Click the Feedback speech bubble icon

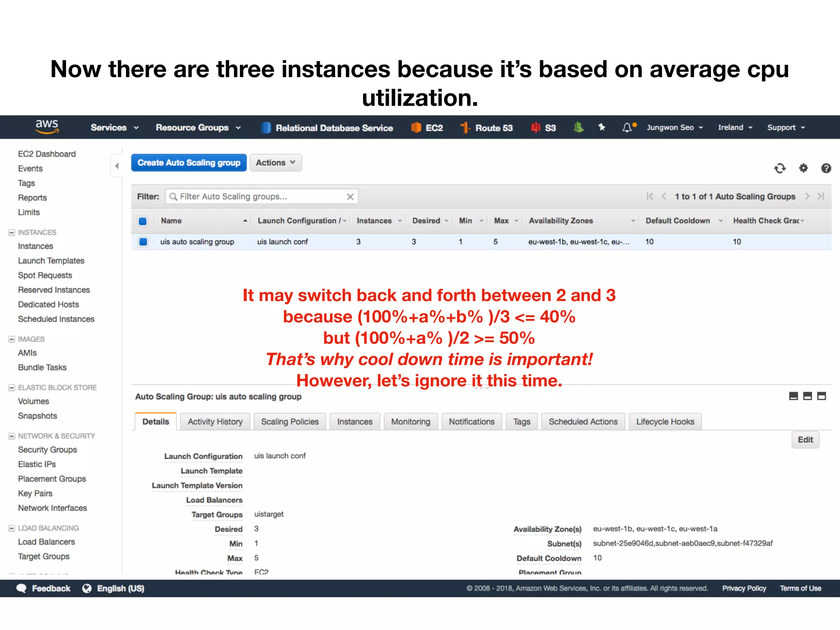pos(21,588)
